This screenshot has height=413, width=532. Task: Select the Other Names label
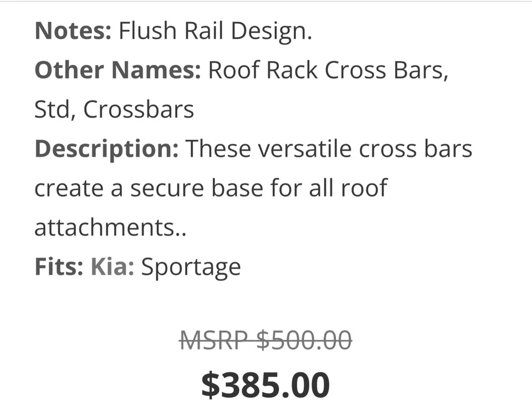point(117,70)
